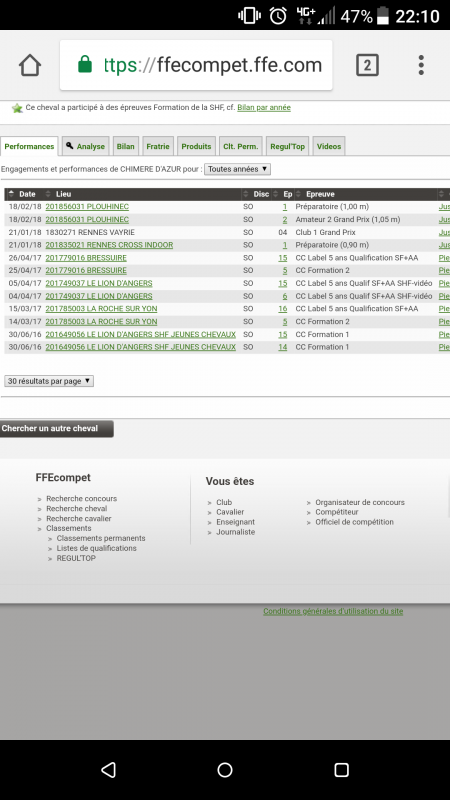450x800 pixels.
Task: Open the Regul'Top tab
Action: click(x=287, y=146)
